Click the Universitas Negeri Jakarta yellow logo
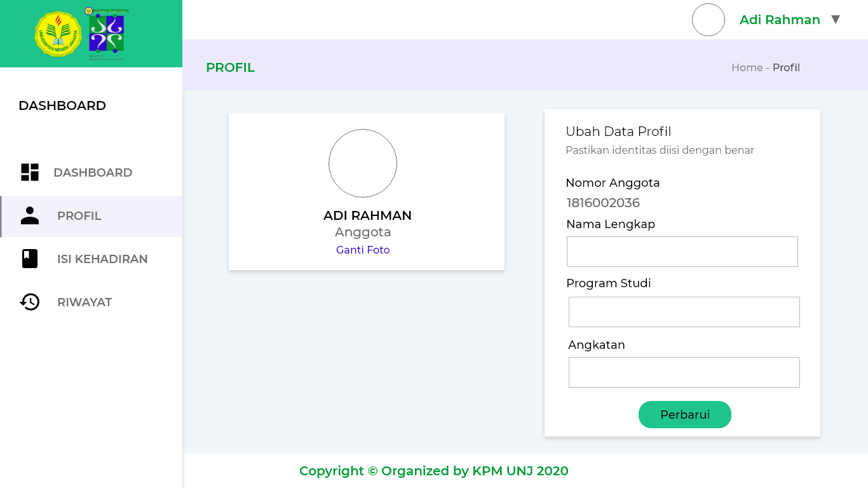 pyautogui.click(x=58, y=34)
